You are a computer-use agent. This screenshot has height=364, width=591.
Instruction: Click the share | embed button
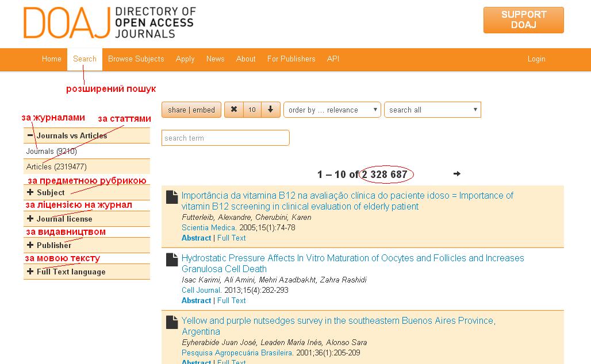[x=191, y=110]
